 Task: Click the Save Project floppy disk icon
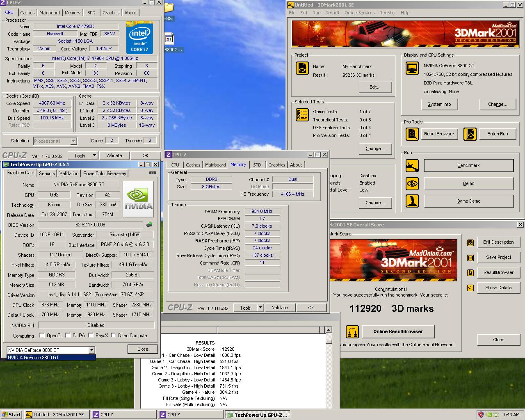470,258
